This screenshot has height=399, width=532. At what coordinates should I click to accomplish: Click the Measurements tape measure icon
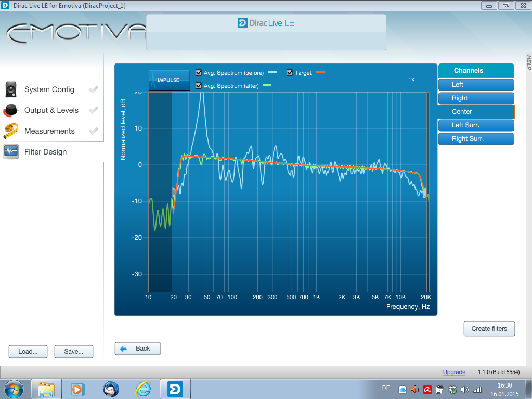click(x=11, y=131)
